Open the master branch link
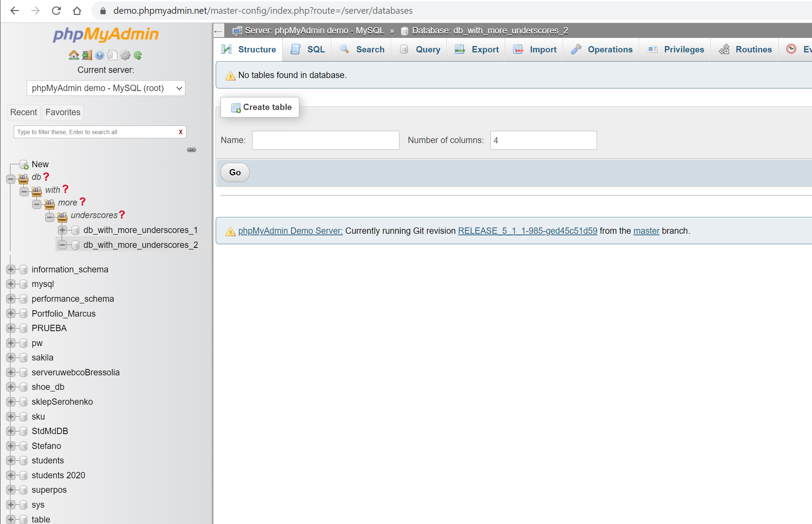 [x=646, y=231]
